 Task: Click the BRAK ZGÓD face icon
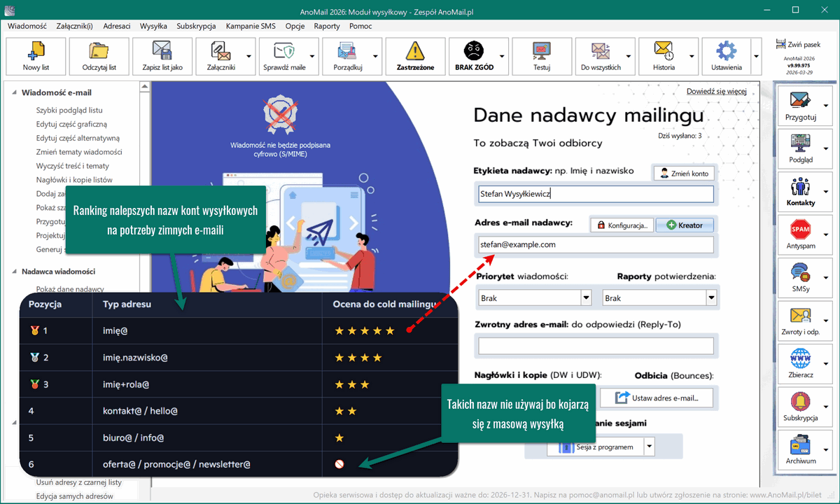click(474, 51)
